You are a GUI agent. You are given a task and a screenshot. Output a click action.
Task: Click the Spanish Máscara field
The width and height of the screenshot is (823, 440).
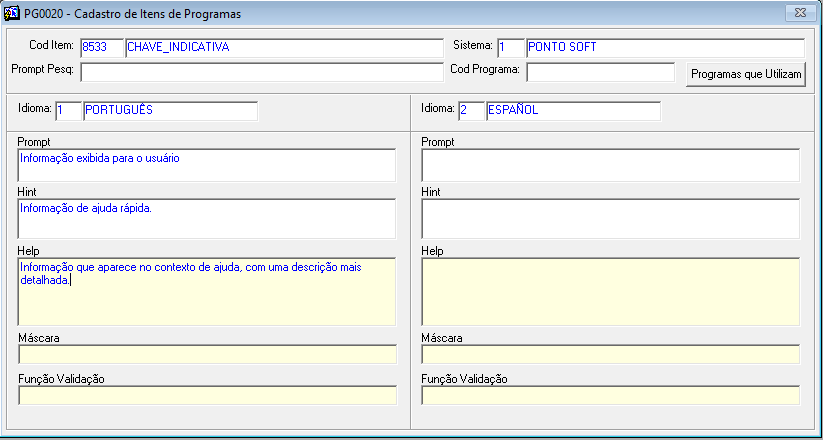pos(611,354)
